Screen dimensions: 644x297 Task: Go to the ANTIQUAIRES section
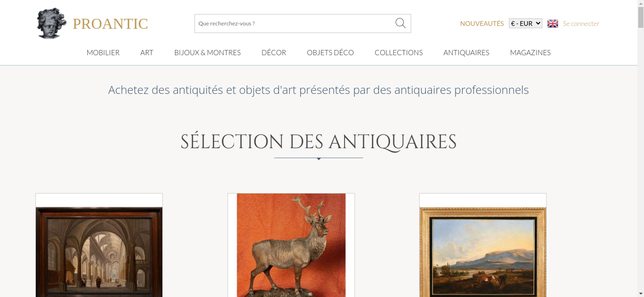click(x=466, y=52)
